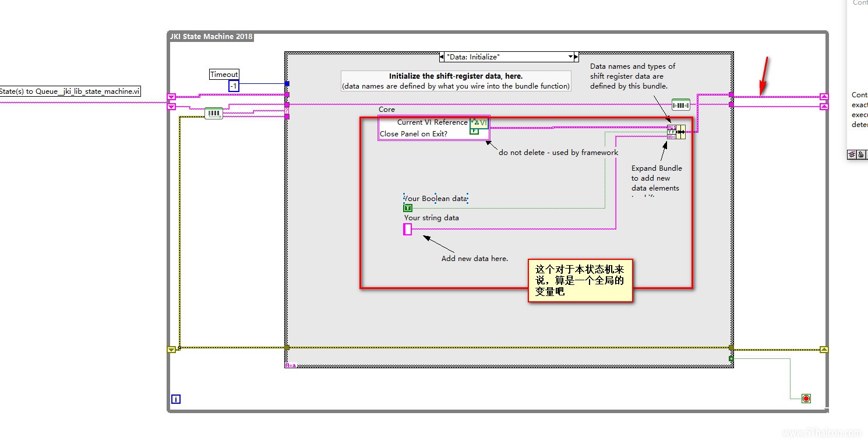Click the lock icon in right panel
Screen dimensions: 868x444
point(862,154)
